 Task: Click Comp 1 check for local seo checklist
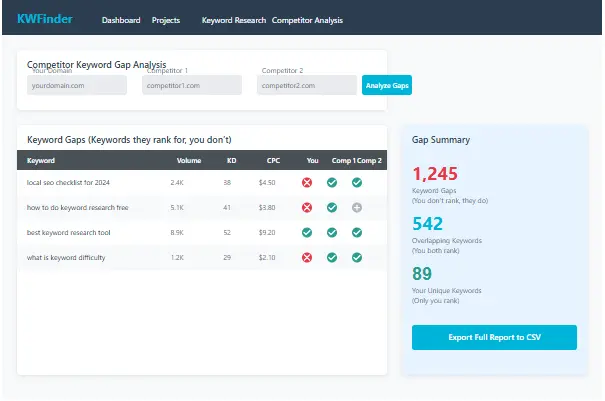tap(332, 183)
